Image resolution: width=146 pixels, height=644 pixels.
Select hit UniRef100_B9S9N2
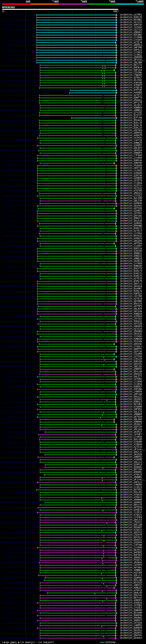[x=131, y=35]
